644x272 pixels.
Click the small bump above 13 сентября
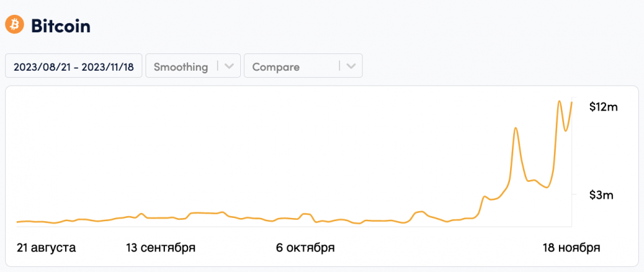(x=142, y=213)
